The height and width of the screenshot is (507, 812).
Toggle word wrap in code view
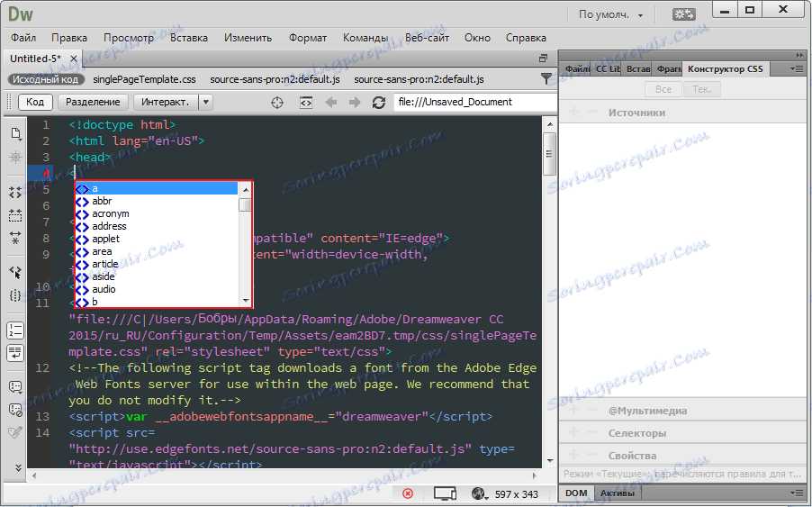click(x=15, y=353)
